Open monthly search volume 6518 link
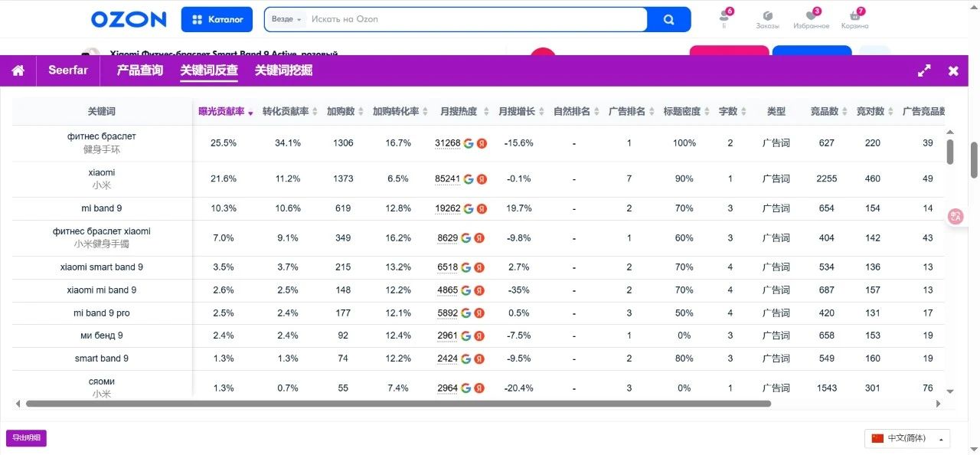 click(x=447, y=267)
